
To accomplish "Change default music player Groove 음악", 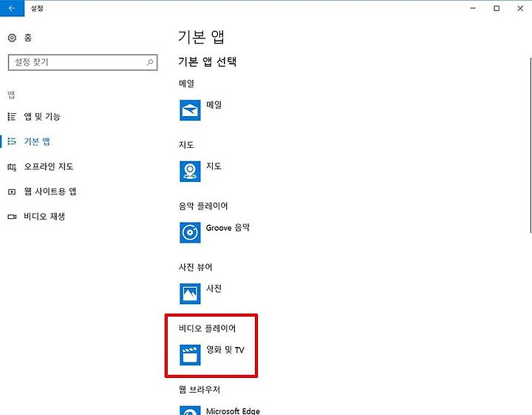I will (228, 228).
